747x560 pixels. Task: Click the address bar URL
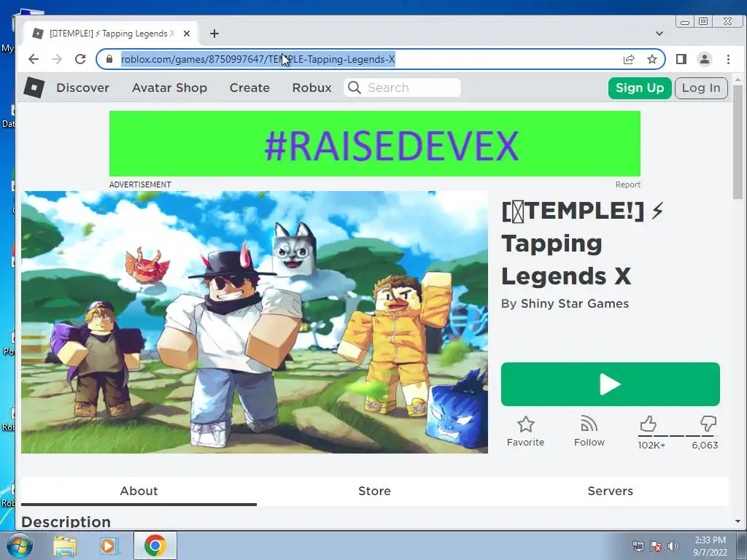click(x=258, y=59)
